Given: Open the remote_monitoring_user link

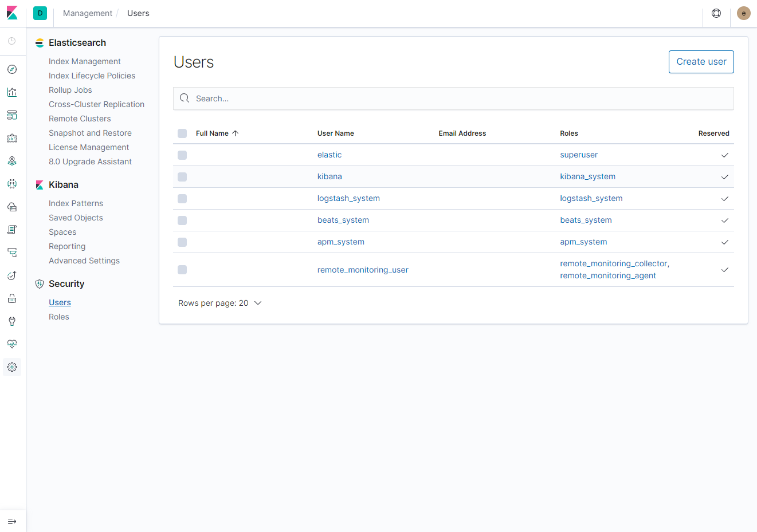Looking at the screenshot, I should tap(363, 270).
